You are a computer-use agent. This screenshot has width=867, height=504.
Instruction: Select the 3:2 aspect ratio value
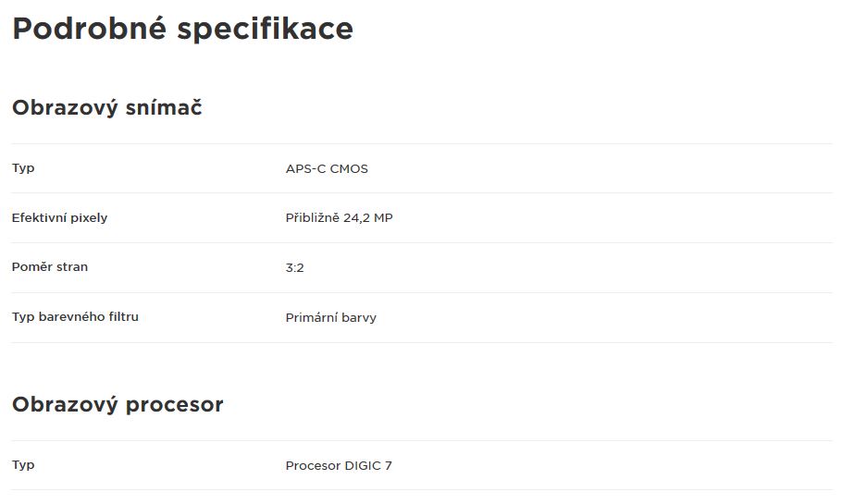pos(295,268)
